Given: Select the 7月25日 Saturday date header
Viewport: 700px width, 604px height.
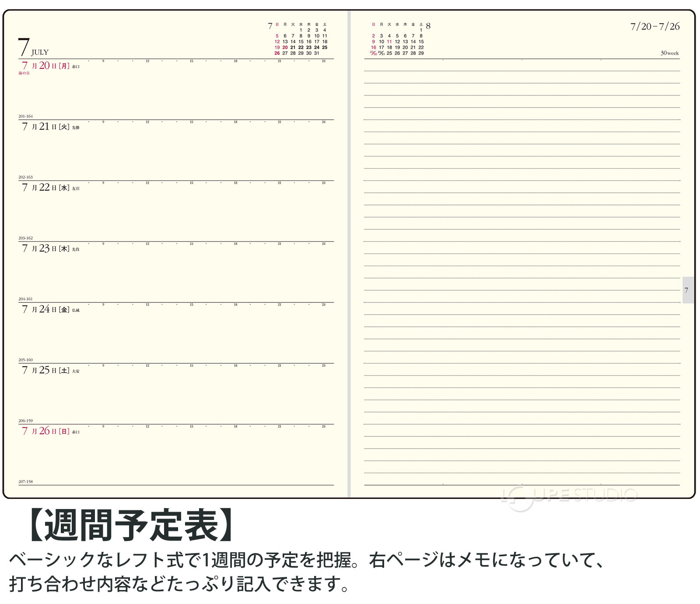Looking at the screenshot, I should 50,370.
